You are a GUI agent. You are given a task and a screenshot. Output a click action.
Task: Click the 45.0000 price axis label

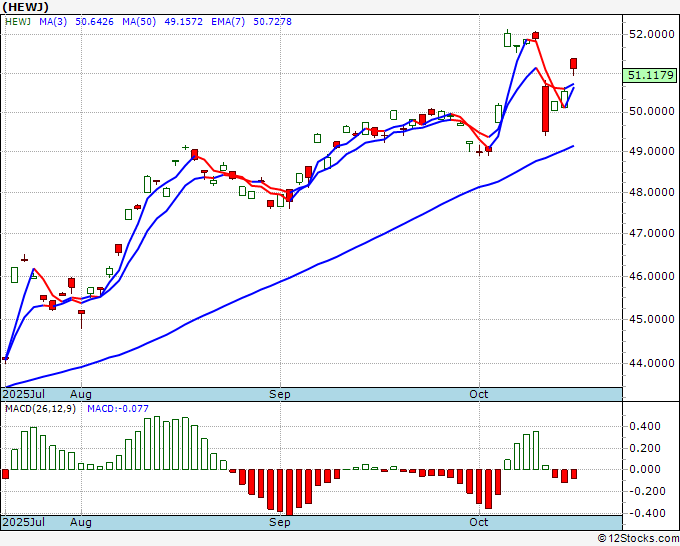[x=651, y=319]
